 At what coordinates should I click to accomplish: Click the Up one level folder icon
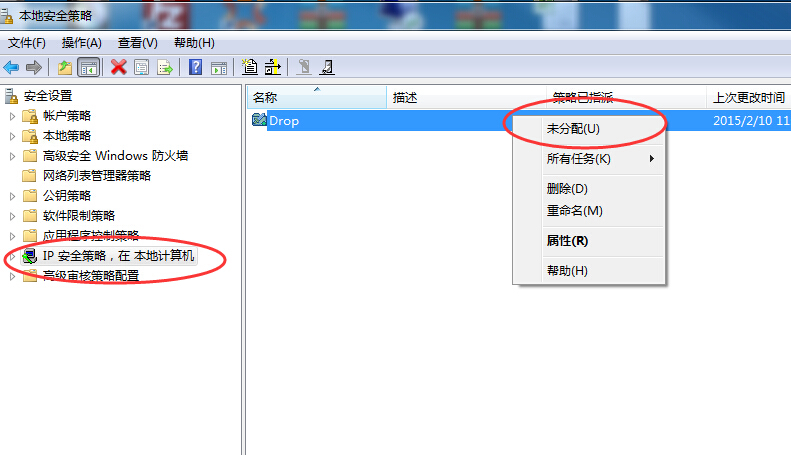[x=65, y=67]
